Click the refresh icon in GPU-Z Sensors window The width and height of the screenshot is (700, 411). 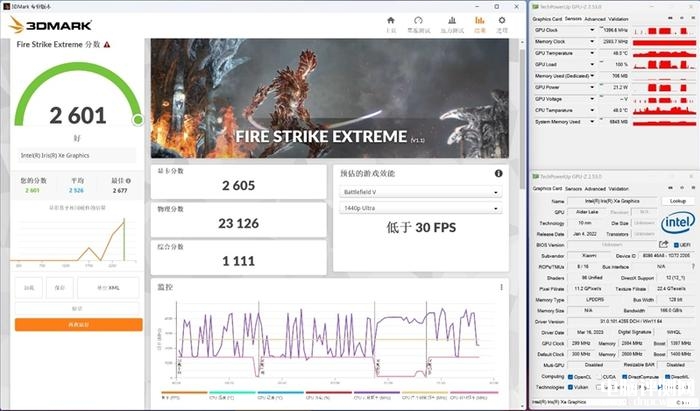click(681, 18)
